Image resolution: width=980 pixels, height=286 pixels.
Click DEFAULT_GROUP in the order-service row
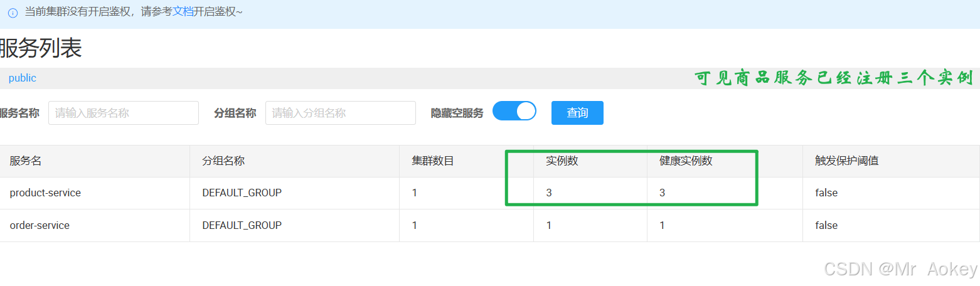pos(242,226)
